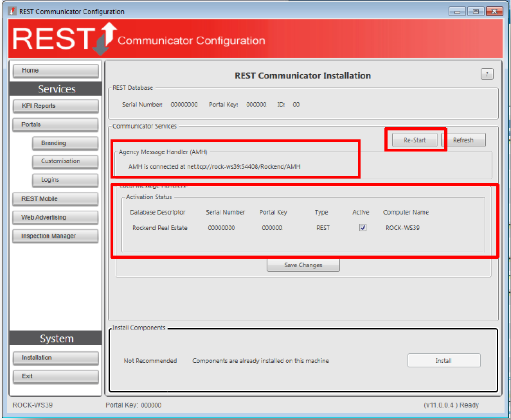Open Branding under Portals
Viewport: 511px width, 420px height.
(65, 143)
